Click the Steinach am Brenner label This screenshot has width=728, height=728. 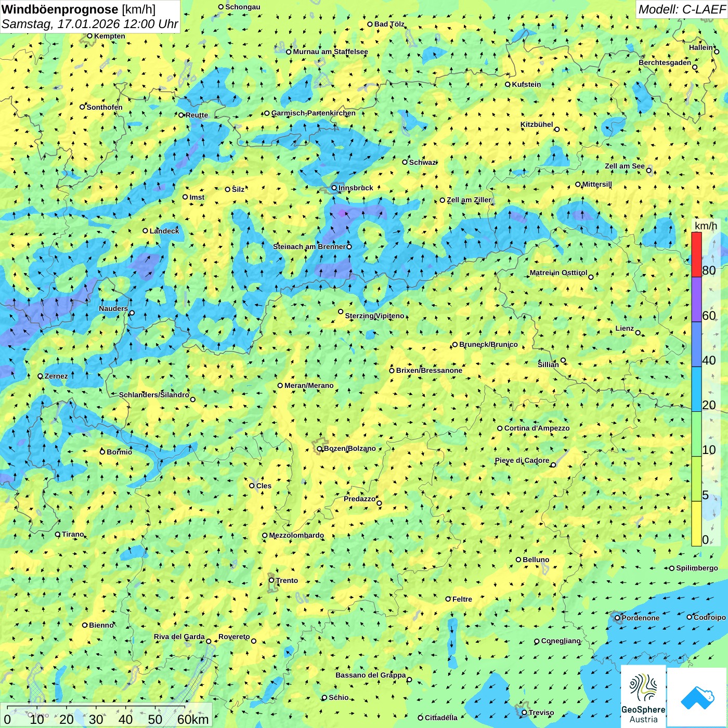309,246
